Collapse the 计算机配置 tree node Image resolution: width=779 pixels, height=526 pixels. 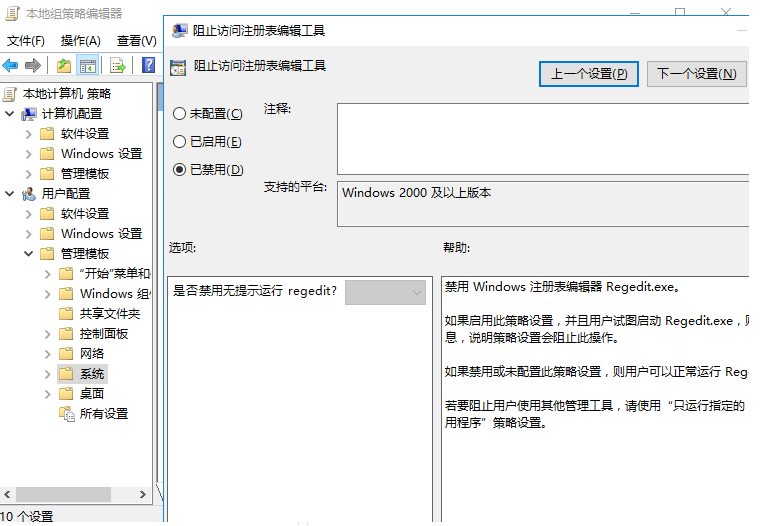tap(9, 114)
